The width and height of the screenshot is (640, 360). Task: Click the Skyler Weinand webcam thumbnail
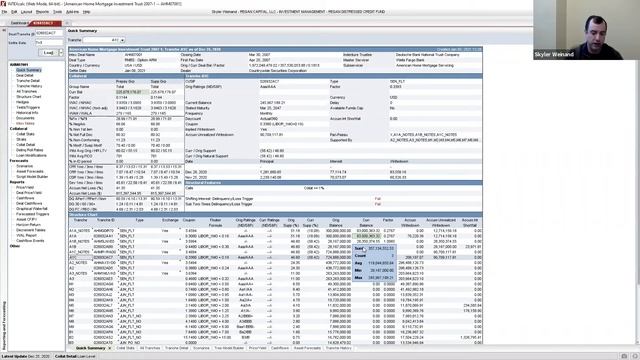[586, 30]
